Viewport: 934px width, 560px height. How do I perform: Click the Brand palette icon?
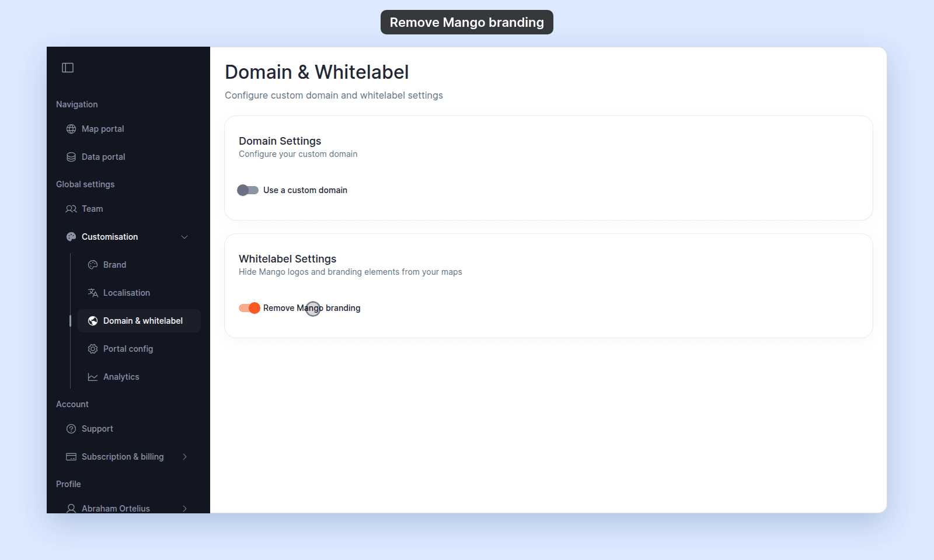click(93, 265)
